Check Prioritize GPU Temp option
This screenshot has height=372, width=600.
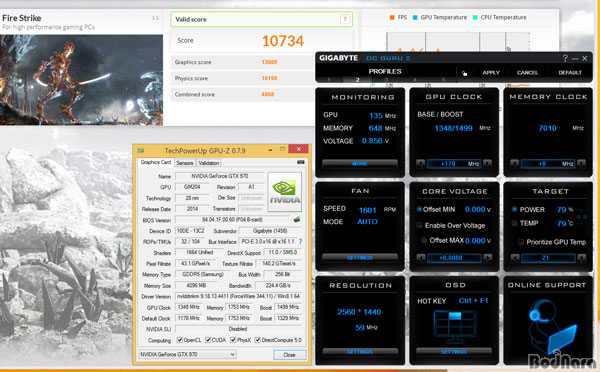(520, 242)
